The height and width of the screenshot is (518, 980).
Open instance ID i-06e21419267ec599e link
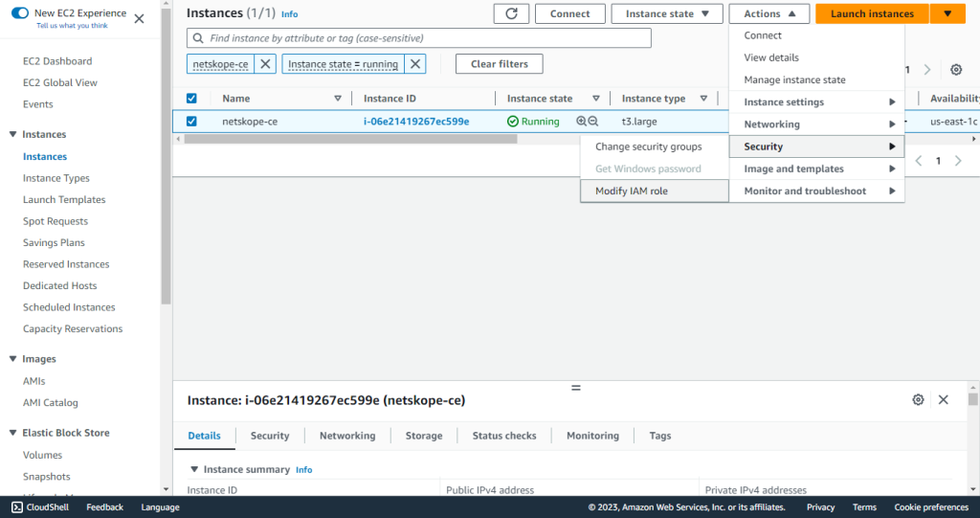(416, 122)
